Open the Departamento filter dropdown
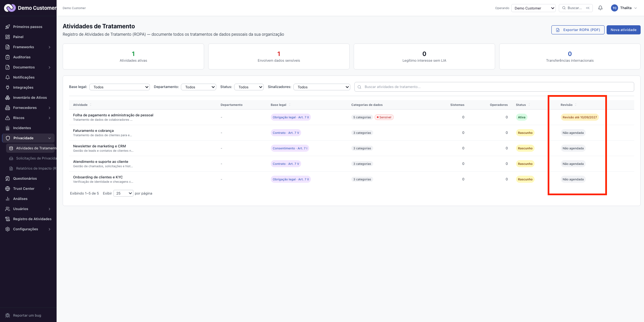The width and height of the screenshot is (644, 322). click(198, 87)
